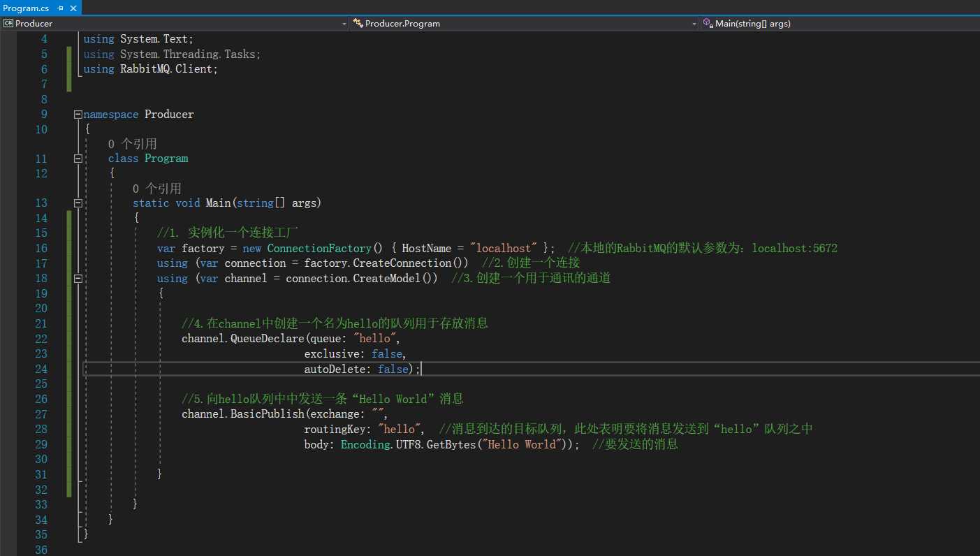Click the "hello" string after queue:
This screenshot has width=980, height=556.
(x=375, y=339)
